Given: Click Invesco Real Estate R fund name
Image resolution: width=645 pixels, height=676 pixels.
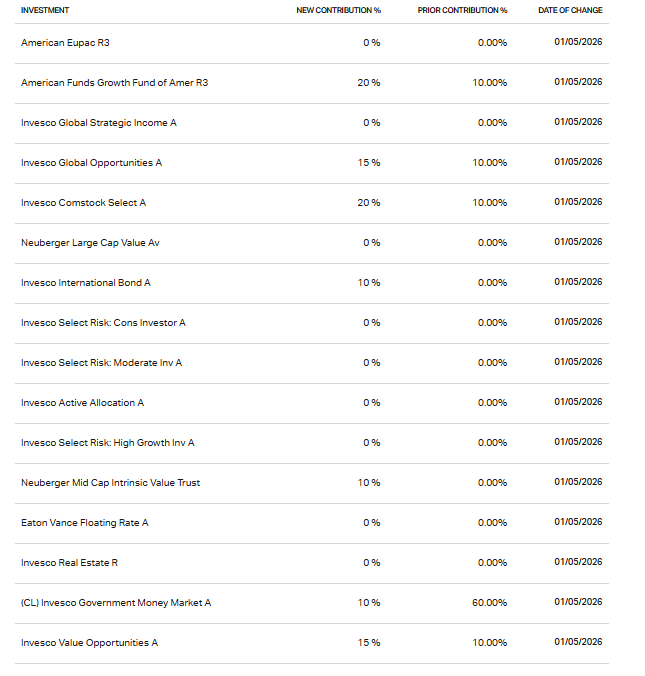Looking at the screenshot, I should 69,562.
